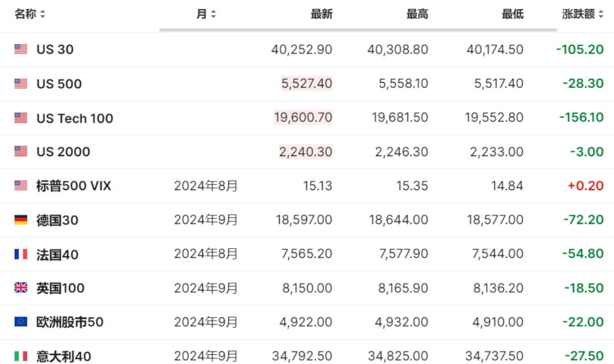Click the 最新 column header
The width and height of the screenshot is (614, 364).
(321, 14)
